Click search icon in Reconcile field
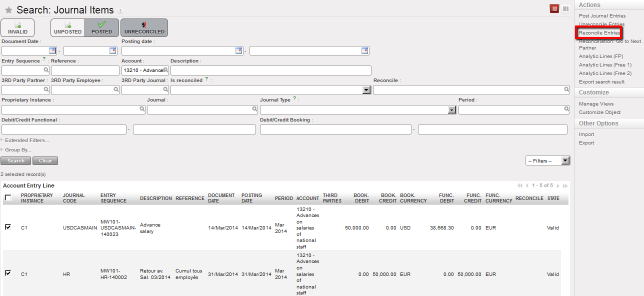Image resolution: width=644 pixels, height=296 pixels. (566, 90)
